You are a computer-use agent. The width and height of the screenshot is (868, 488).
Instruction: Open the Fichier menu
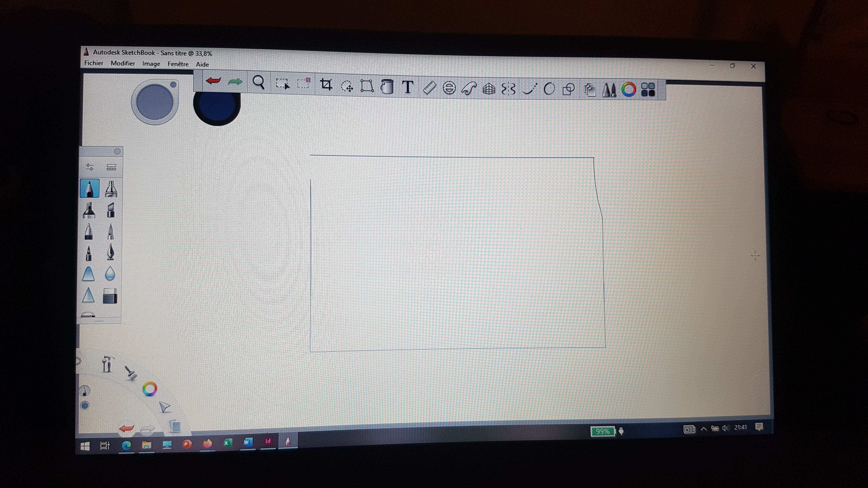[94, 63]
